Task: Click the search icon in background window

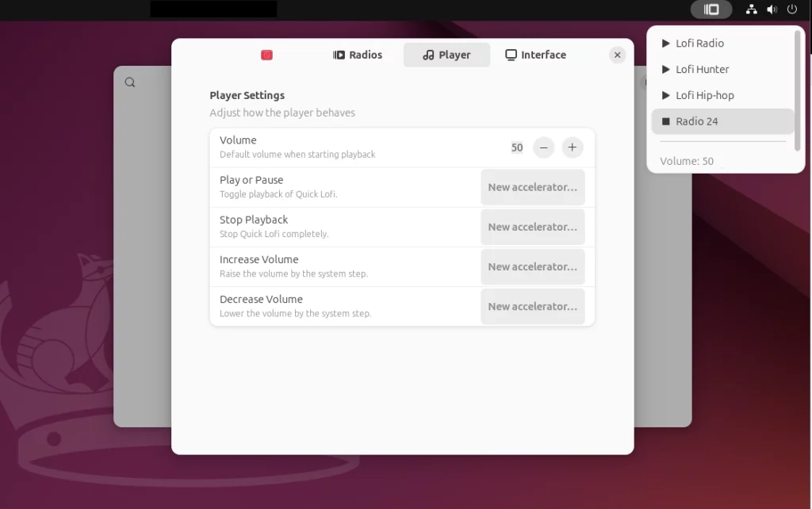Action: point(130,82)
